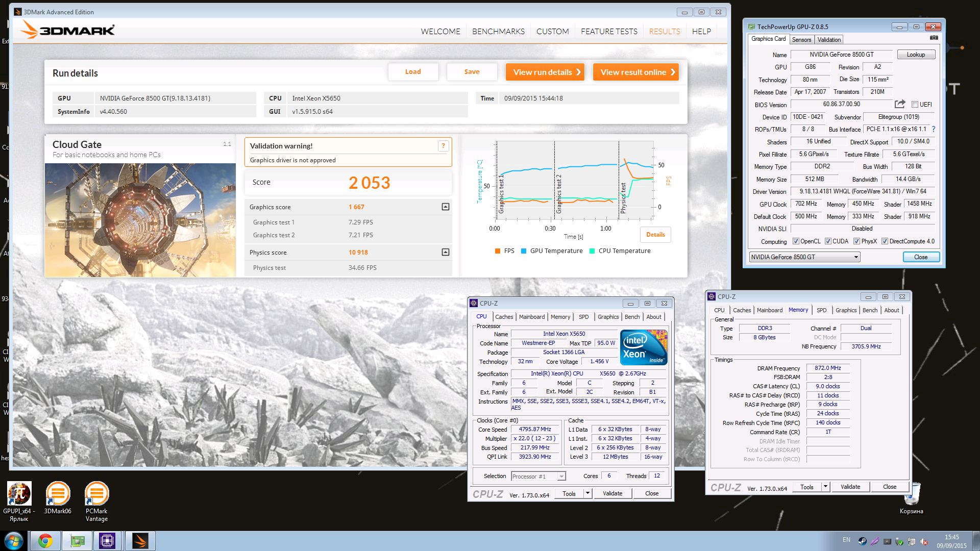Screen dimensions: 980x551
Task: Open the validation warning help question mark
Action: click(443, 146)
